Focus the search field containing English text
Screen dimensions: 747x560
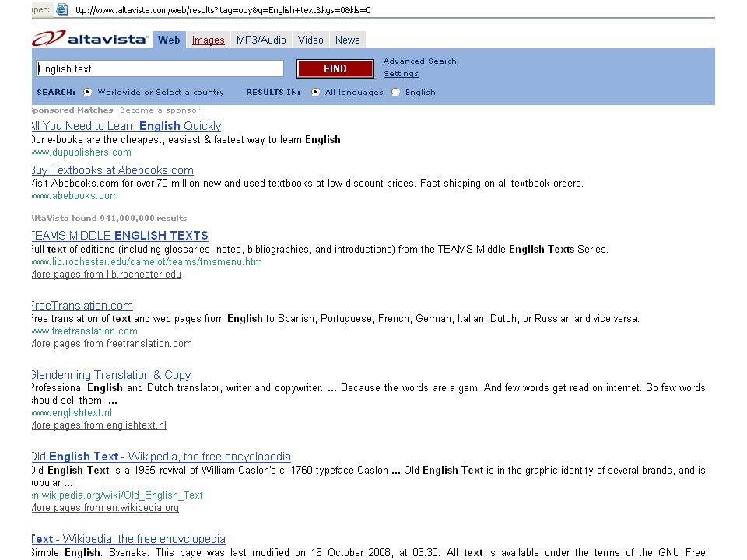[160, 68]
